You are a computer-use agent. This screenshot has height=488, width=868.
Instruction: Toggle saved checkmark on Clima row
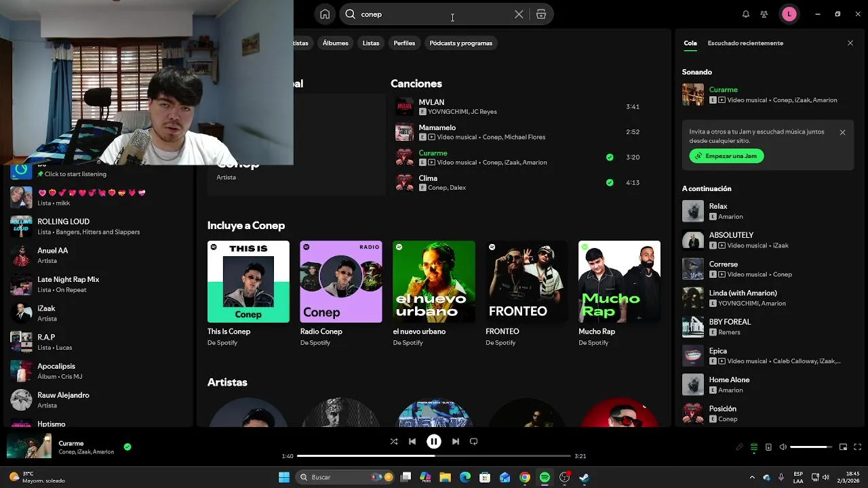[610, 182]
